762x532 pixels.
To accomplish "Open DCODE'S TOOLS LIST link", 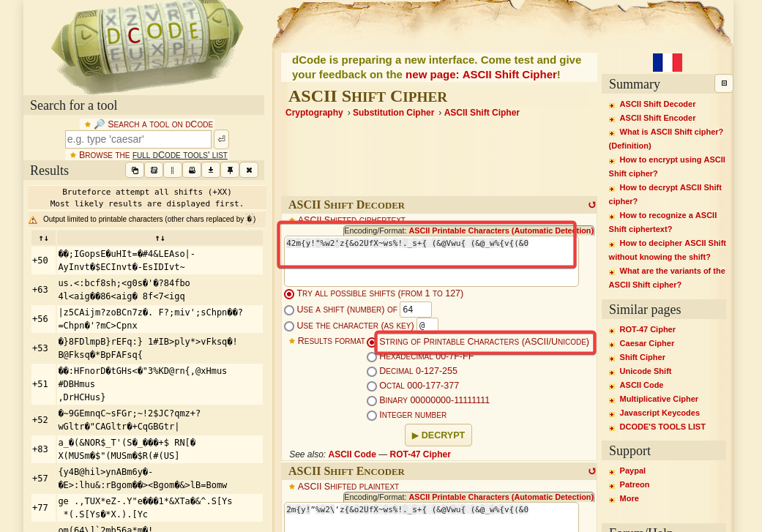I will (662, 427).
